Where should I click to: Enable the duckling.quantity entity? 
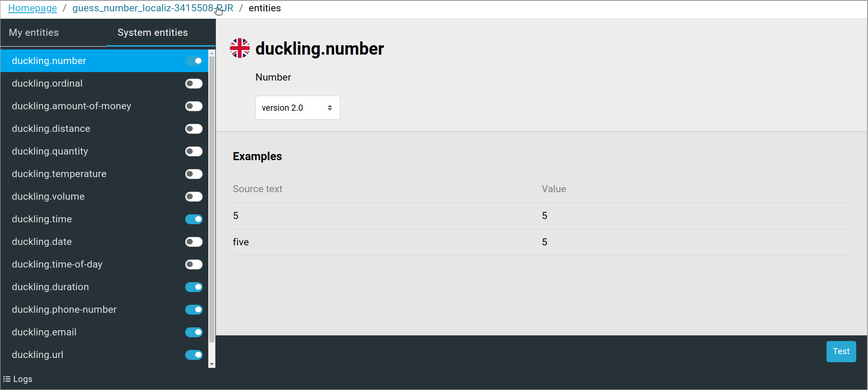click(x=194, y=151)
